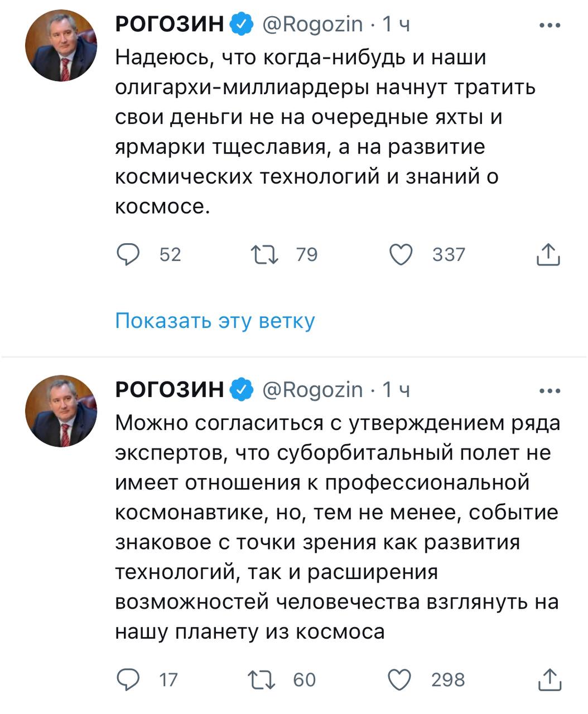Screen dimensions: 588x714
Task: Share the suborbital flight tweet
Action: click(548, 679)
